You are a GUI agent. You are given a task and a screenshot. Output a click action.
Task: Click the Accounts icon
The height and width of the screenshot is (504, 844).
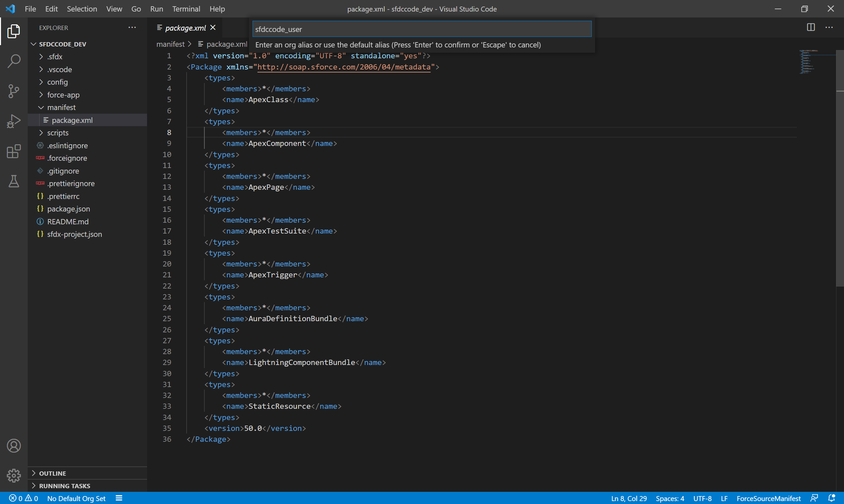click(x=14, y=446)
